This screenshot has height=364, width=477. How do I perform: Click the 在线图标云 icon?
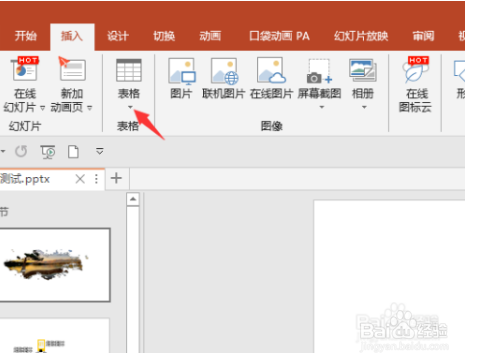click(x=416, y=70)
